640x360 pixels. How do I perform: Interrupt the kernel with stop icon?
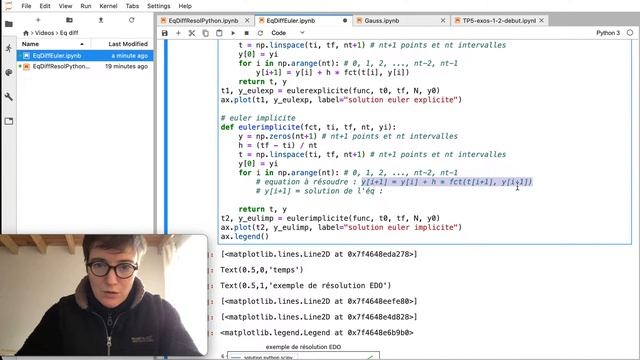point(247,33)
